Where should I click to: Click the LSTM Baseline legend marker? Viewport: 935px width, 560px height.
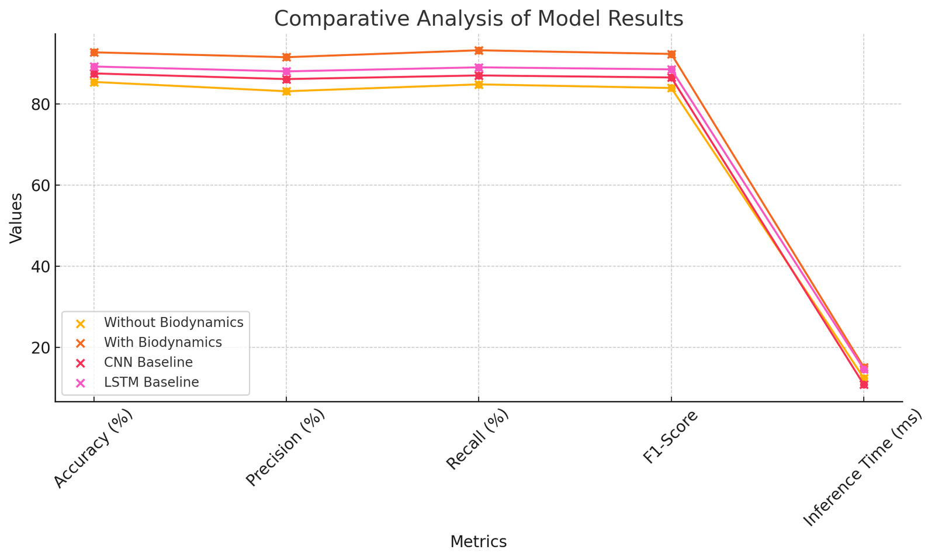click(80, 382)
